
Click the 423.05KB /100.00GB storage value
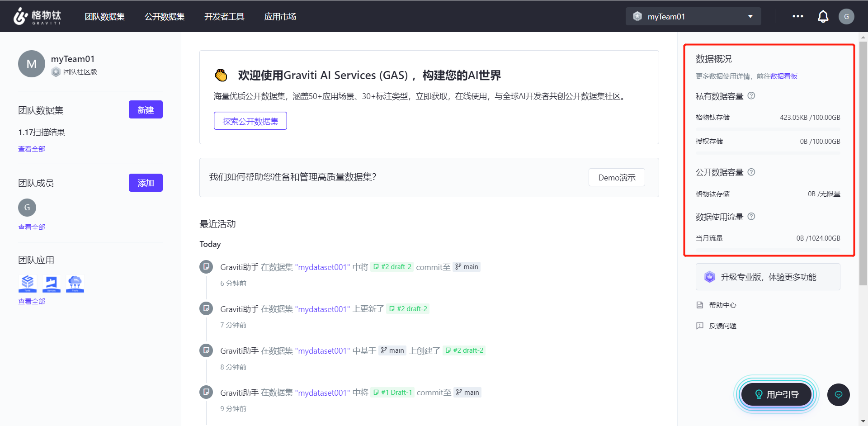pos(810,117)
